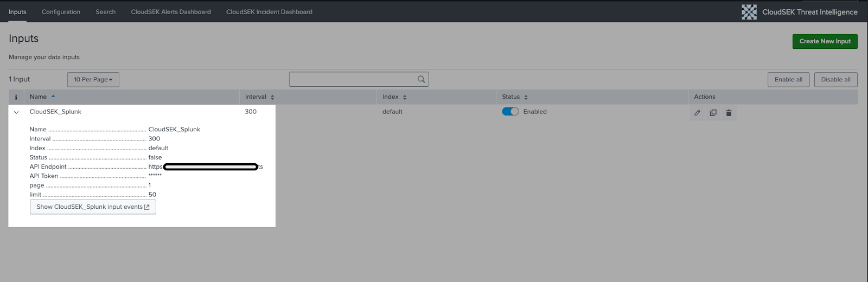Image resolution: width=868 pixels, height=282 pixels.
Task: Open the 10 Per Page dropdown
Action: tap(93, 80)
